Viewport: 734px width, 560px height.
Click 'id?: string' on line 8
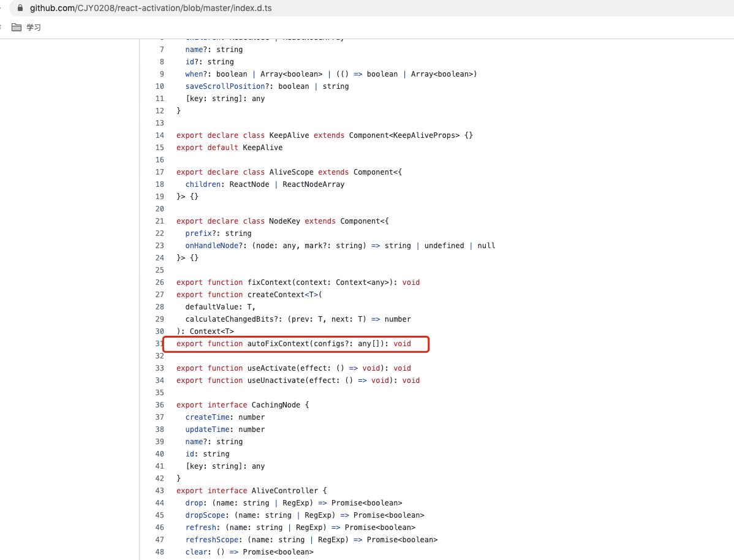pyautogui.click(x=210, y=62)
